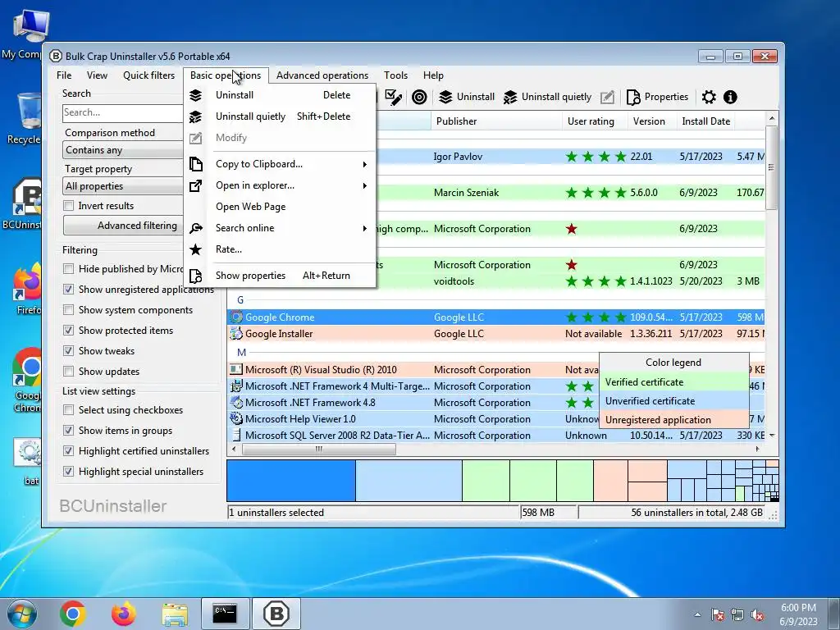Click Uninstall quietly icon in the dropdown menu
The image size is (840, 630).
195,116
